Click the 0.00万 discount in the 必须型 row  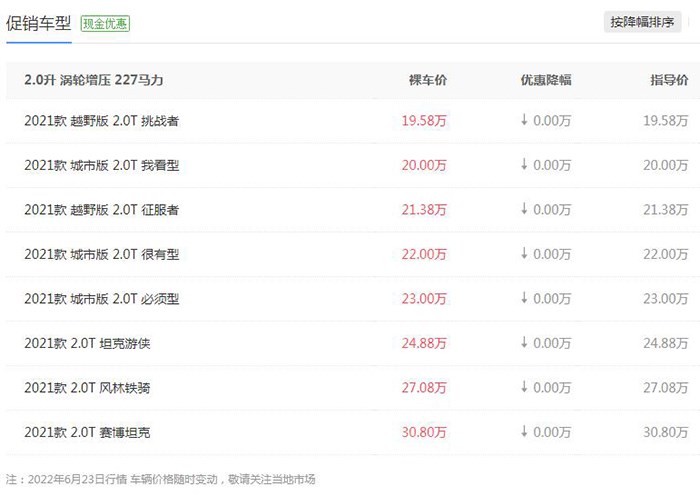[546, 299]
